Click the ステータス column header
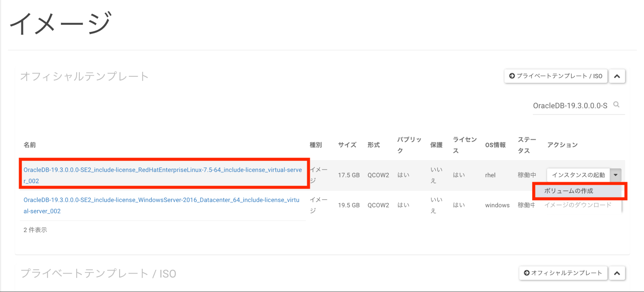This screenshot has height=292, width=644. pos(527,145)
